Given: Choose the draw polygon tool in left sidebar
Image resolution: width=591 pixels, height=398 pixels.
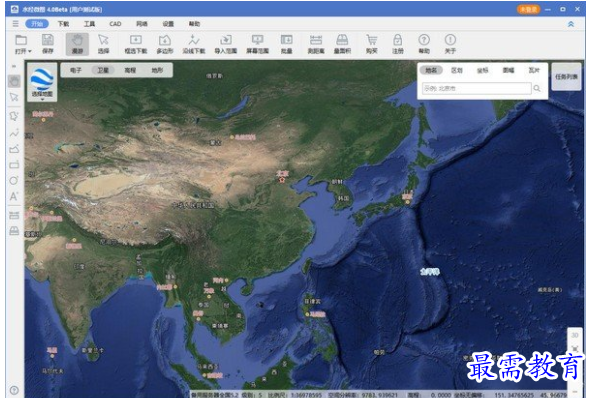Looking at the screenshot, I should [x=14, y=116].
